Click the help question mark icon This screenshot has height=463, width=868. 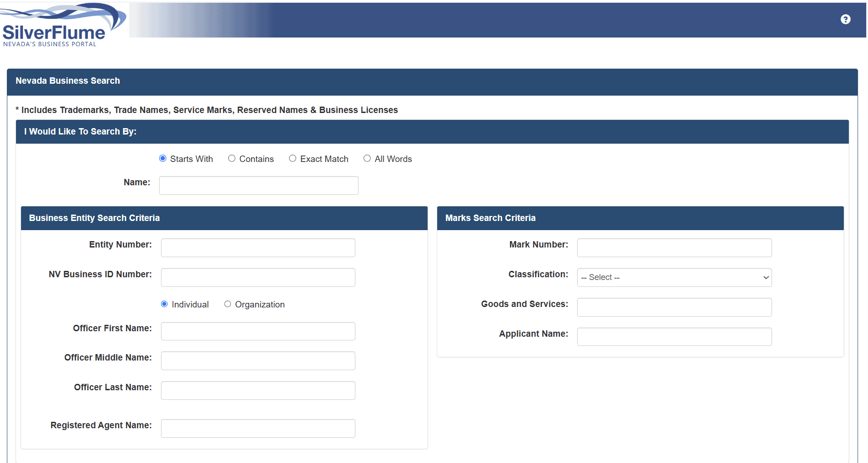pos(845,19)
